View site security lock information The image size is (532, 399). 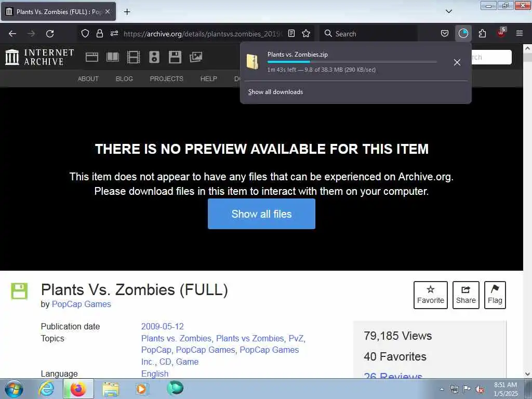(x=99, y=34)
